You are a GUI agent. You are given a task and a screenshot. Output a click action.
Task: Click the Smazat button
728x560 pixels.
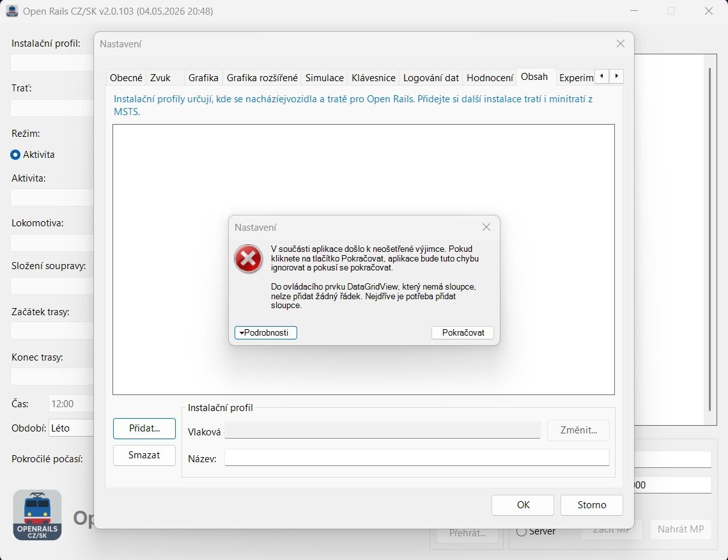point(144,455)
